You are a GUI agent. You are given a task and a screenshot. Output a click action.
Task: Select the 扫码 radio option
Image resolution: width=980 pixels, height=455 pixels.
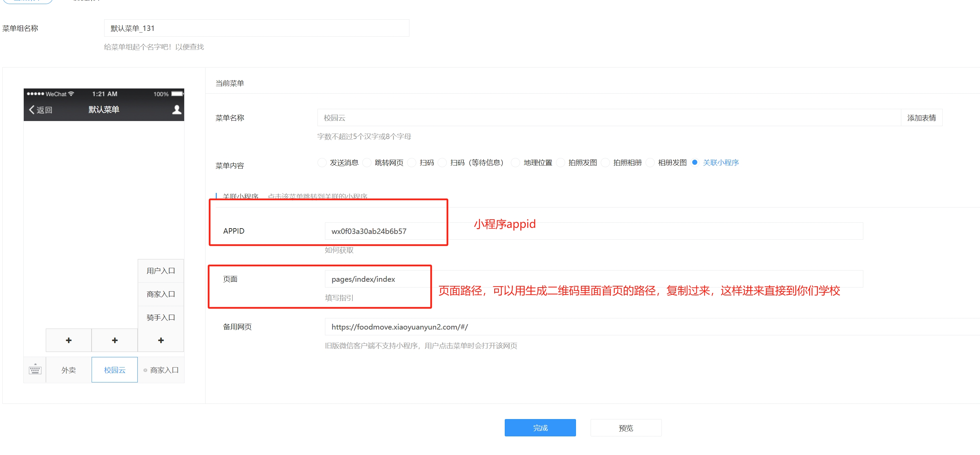(x=411, y=163)
